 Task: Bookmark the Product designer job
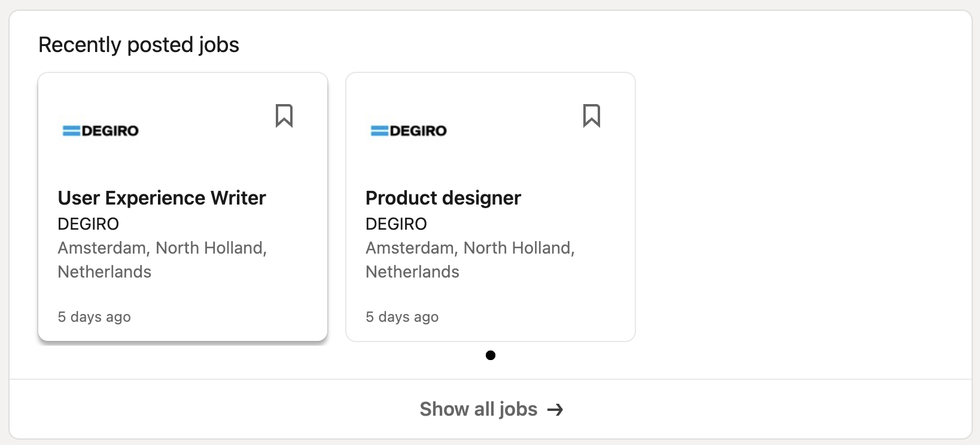tap(592, 116)
